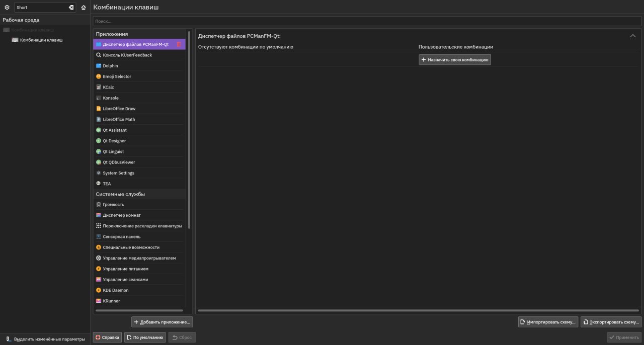Viewport: 644px width, 345px height.
Task: Click the Импортировать схему button
Action: [x=548, y=322]
